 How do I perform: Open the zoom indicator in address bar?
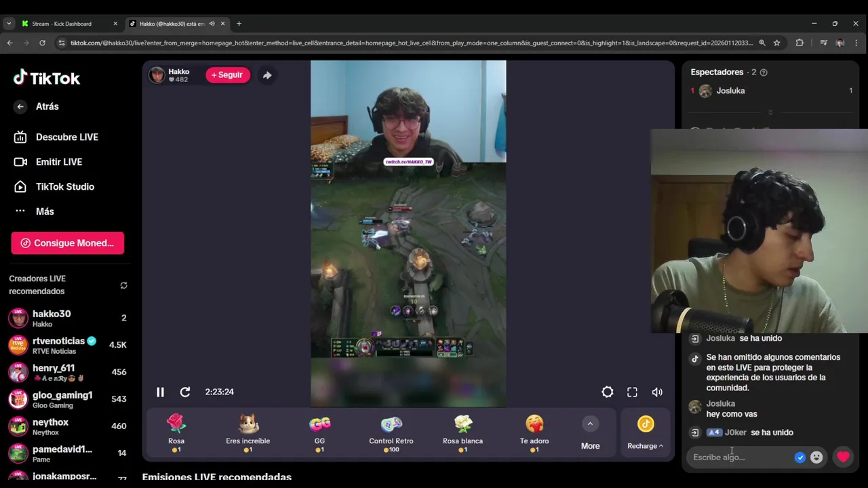click(762, 43)
